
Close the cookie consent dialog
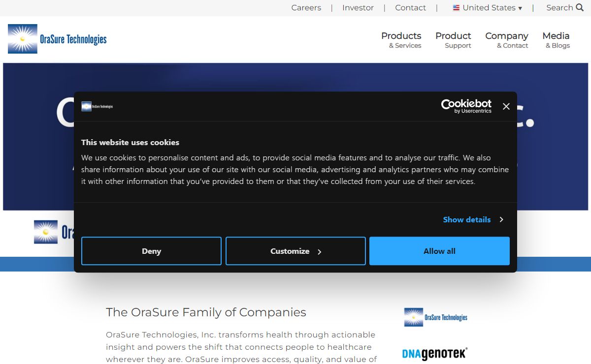pyautogui.click(x=506, y=106)
